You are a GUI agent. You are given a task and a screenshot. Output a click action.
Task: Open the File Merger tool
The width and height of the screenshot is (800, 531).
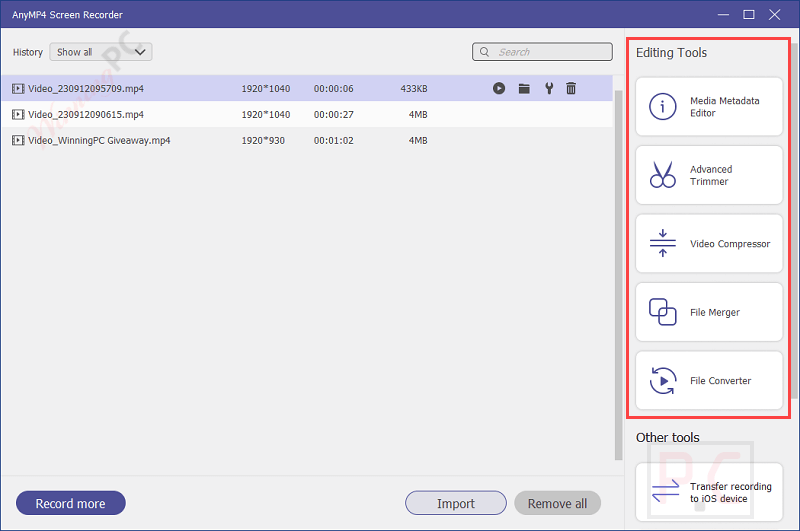[709, 312]
